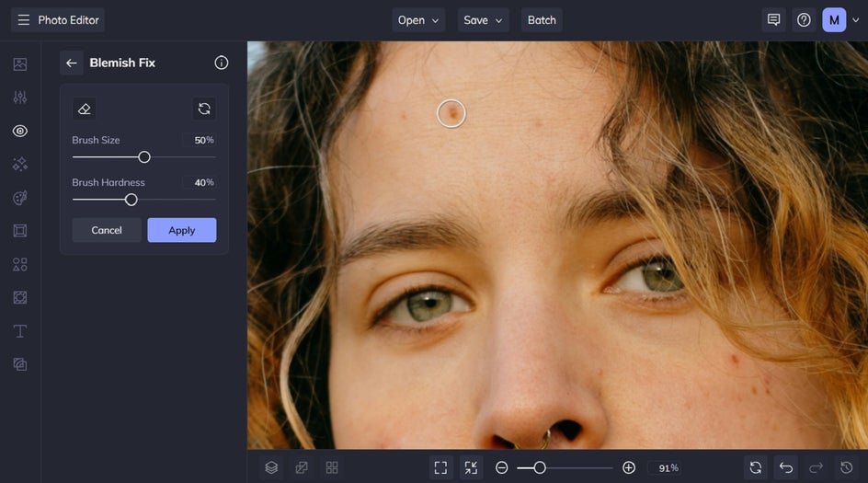This screenshot has width=868, height=483.
Task: Expand the Save dropdown menu
Action: (x=484, y=20)
